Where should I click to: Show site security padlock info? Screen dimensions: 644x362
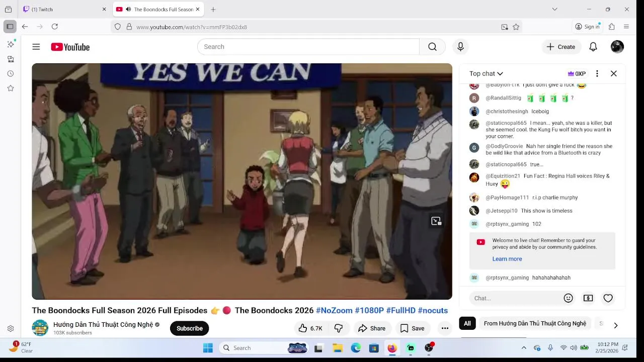point(129,27)
